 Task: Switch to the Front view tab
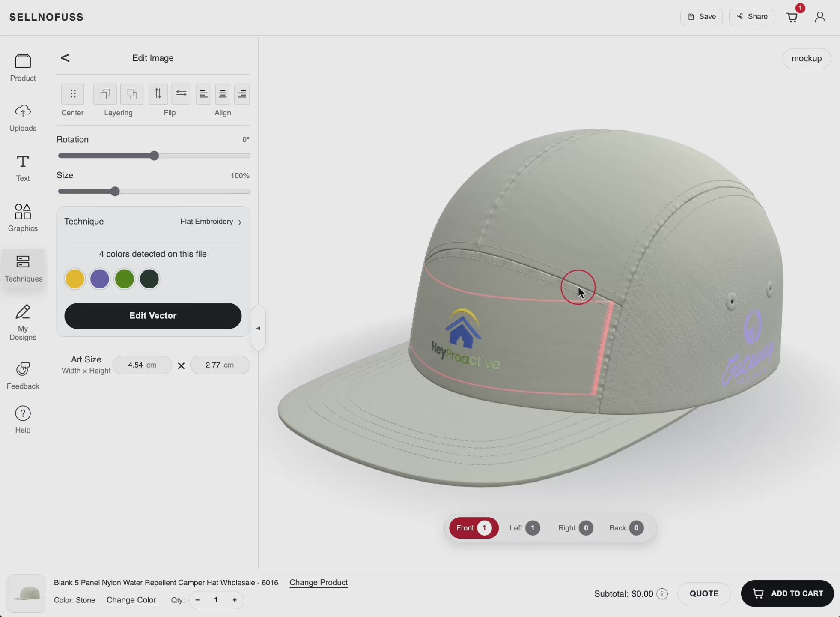click(x=474, y=528)
